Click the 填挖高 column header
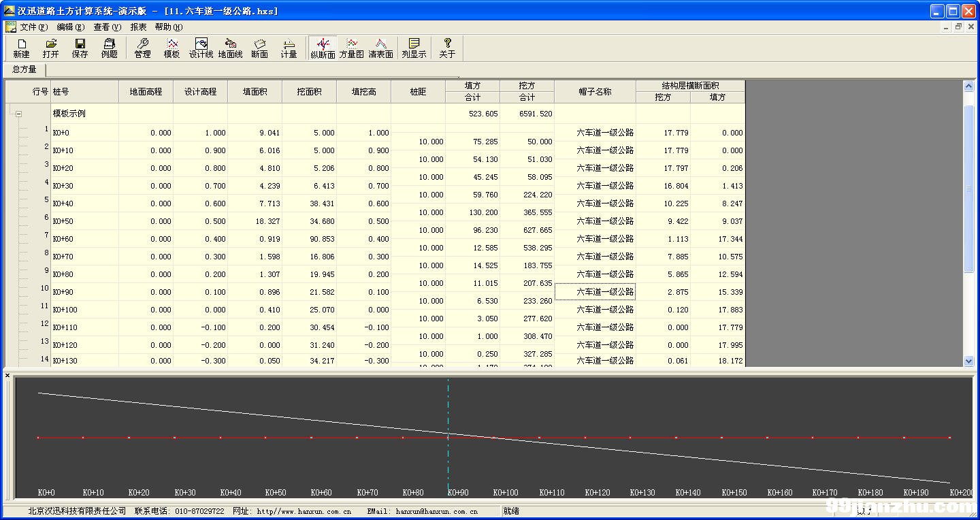Viewport: 980px width, 520px height. click(364, 92)
